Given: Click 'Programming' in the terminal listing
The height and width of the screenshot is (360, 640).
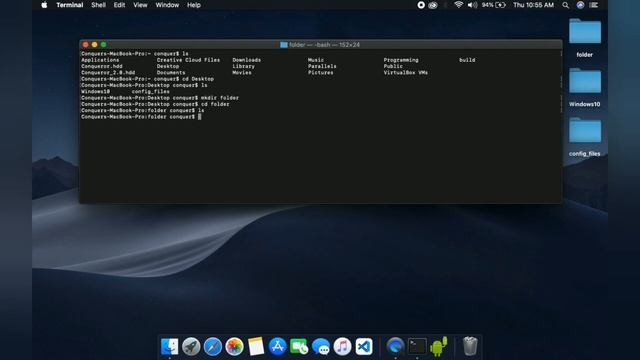Looking at the screenshot, I should (401, 60).
